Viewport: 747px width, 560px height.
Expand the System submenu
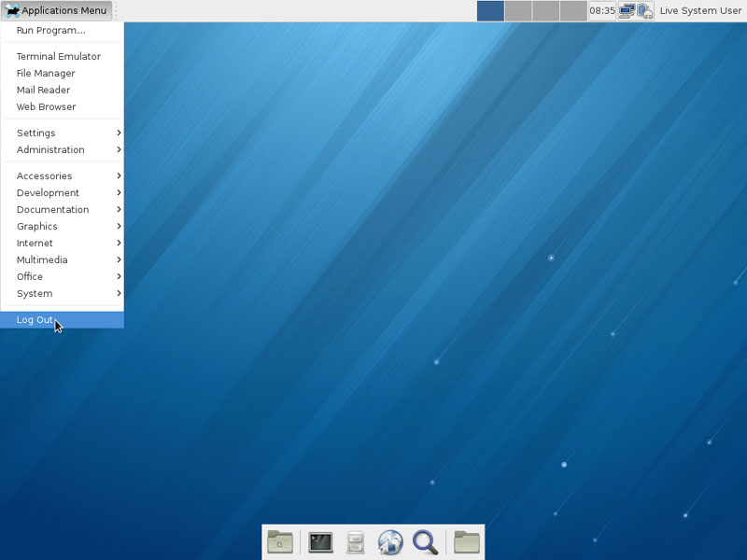click(x=63, y=293)
